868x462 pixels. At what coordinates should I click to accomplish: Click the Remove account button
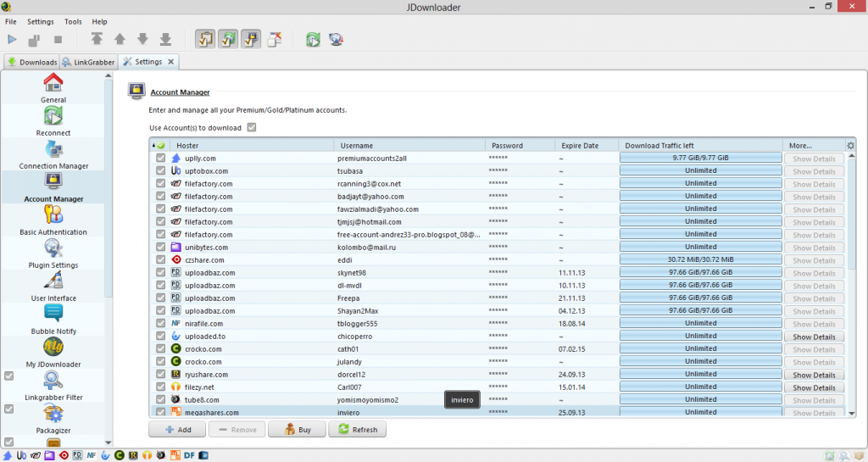(237, 429)
